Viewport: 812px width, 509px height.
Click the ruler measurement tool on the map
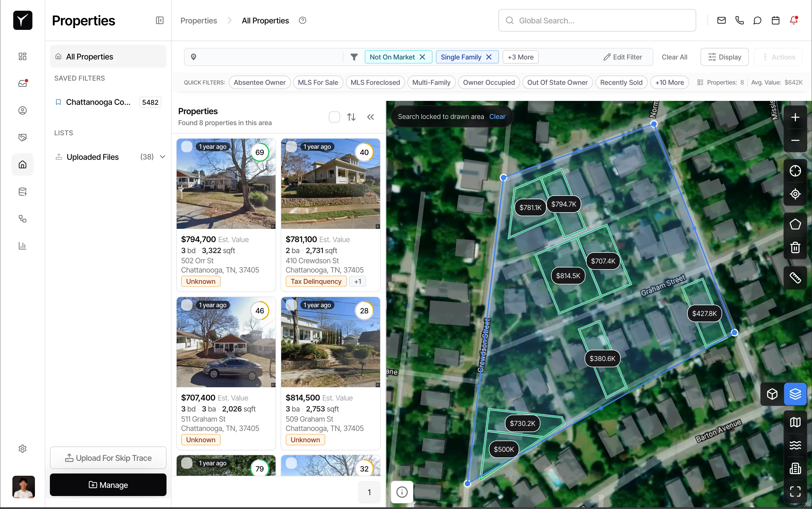(795, 277)
